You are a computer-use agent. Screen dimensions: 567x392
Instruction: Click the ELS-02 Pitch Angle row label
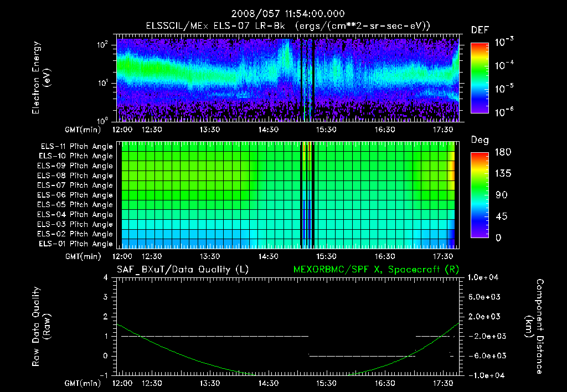(75, 234)
